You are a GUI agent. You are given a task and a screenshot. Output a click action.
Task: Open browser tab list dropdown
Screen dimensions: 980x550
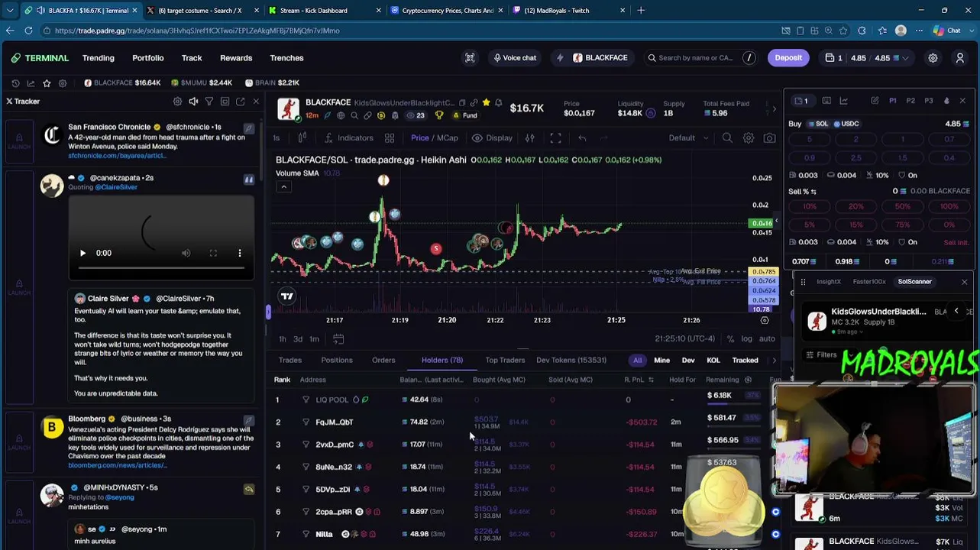tap(10, 11)
